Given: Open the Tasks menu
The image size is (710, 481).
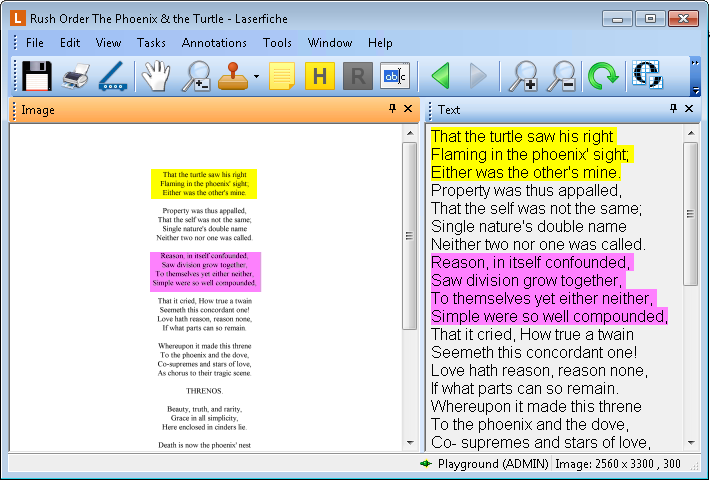Looking at the screenshot, I should coord(151,43).
